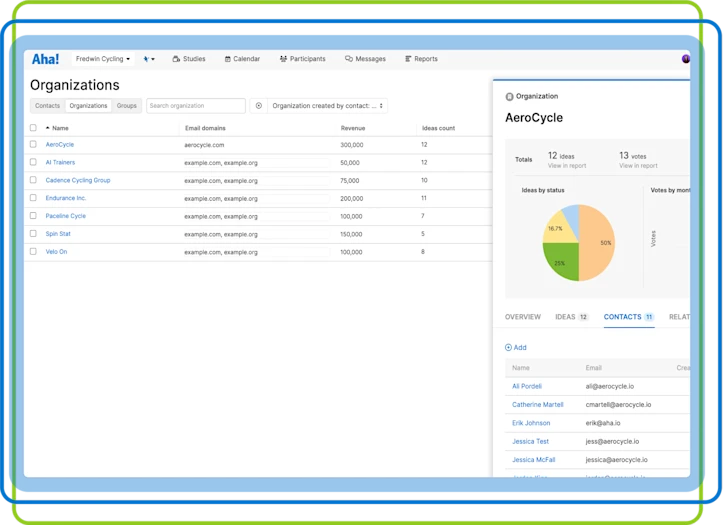
Task: Click the Search organization field
Action: coord(196,106)
